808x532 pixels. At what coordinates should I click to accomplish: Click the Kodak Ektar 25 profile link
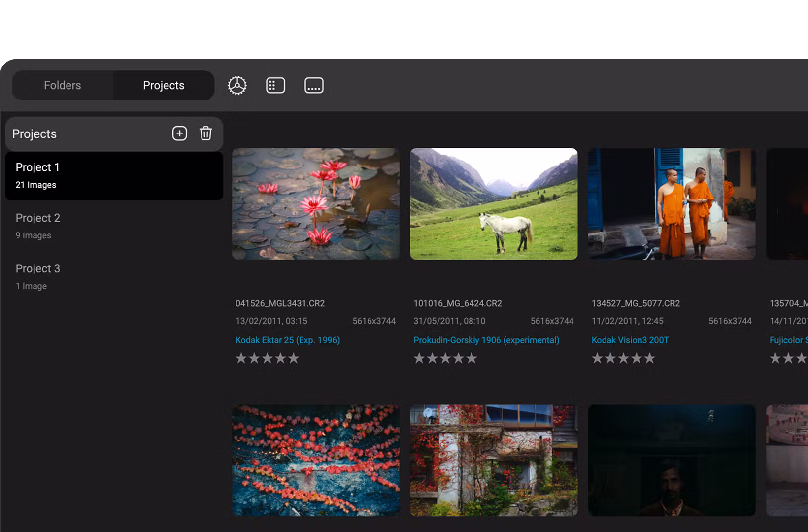[288, 340]
